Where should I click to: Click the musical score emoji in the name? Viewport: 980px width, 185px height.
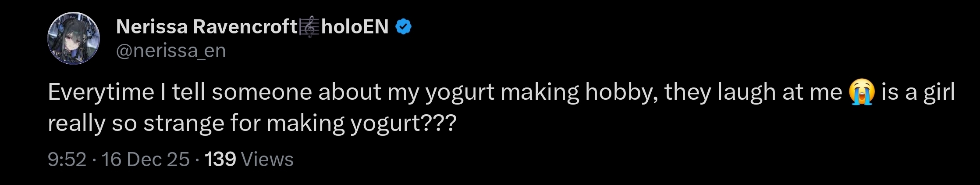pyautogui.click(x=309, y=27)
